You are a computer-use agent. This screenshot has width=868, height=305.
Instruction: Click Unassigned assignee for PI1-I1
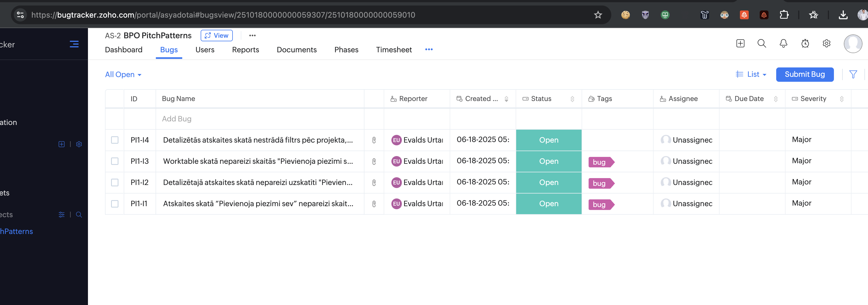tap(686, 204)
